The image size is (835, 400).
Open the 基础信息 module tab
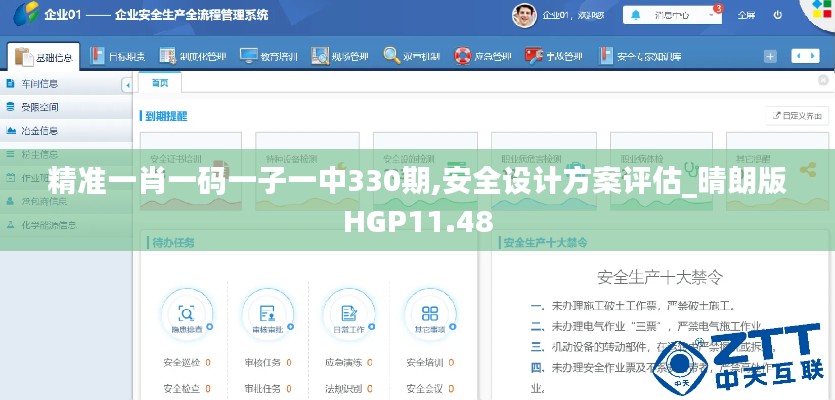pyautogui.click(x=44, y=56)
